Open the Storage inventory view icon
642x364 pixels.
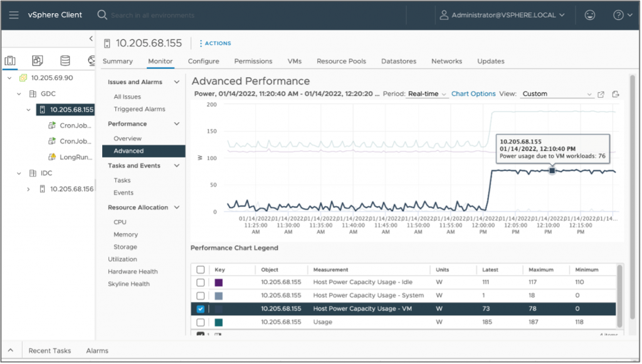pyautogui.click(x=65, y=61)
